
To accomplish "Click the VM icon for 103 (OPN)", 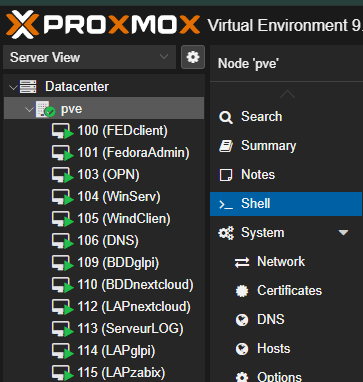I will (x=62, y=175).
